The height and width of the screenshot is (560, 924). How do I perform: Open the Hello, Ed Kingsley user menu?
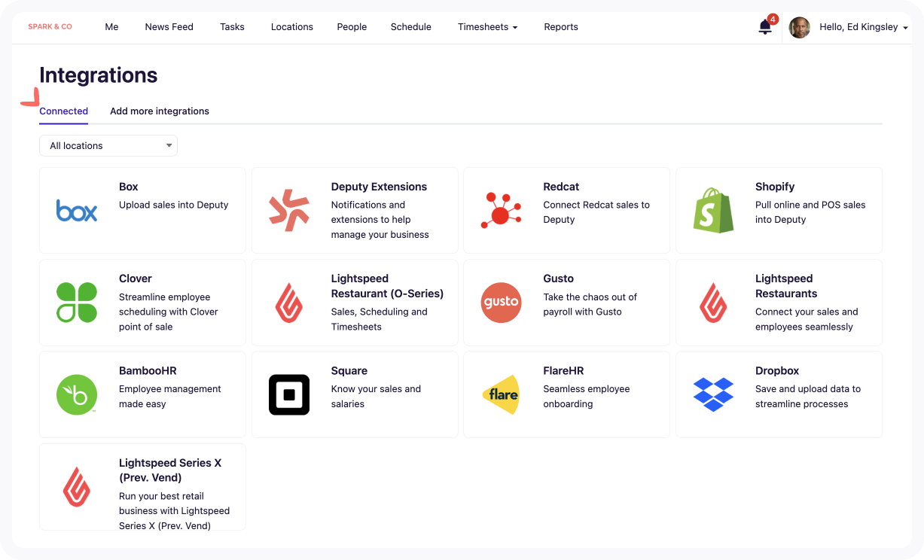(x=863, y=27)
